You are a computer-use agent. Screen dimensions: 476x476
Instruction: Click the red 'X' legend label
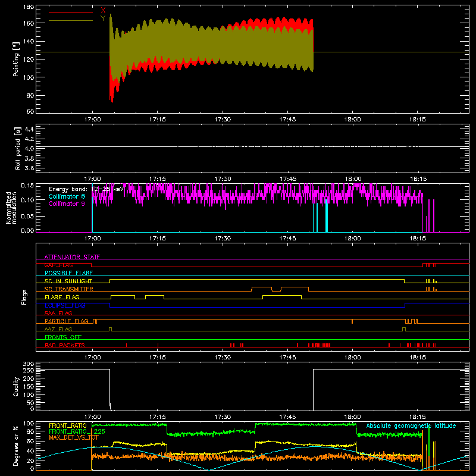(x=103, y=11)
